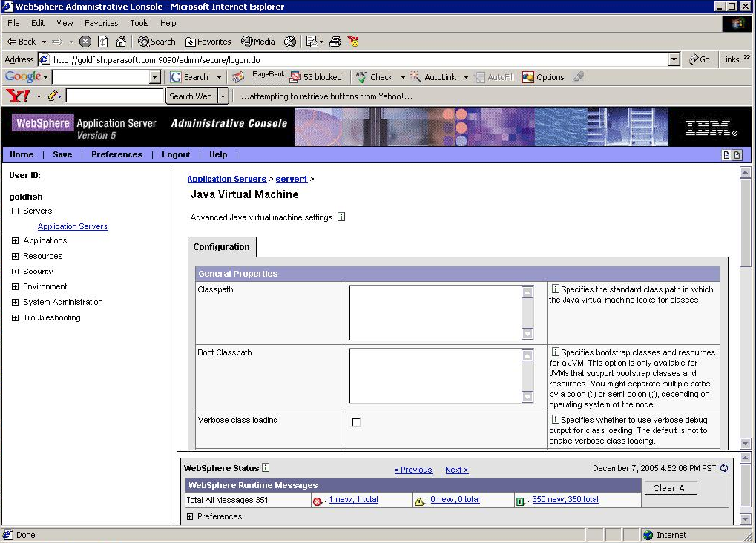The height and width of the screenshot is (543, 756).
Task: Select the Configuration tab
Action: point(222,247)
